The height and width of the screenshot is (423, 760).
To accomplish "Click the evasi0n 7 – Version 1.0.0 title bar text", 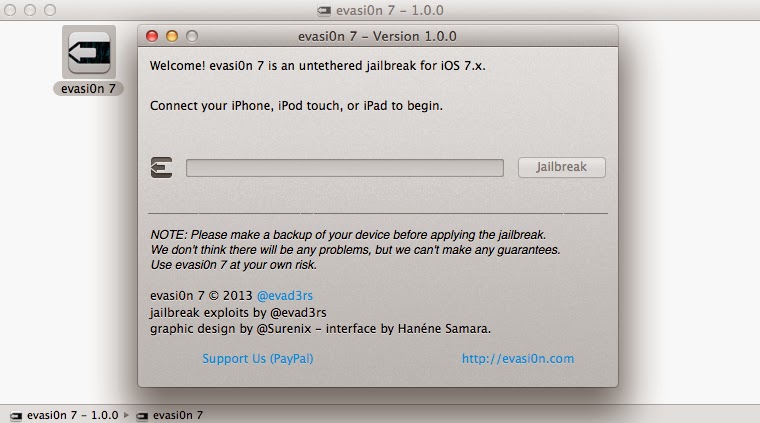I will tap(377, 36).
